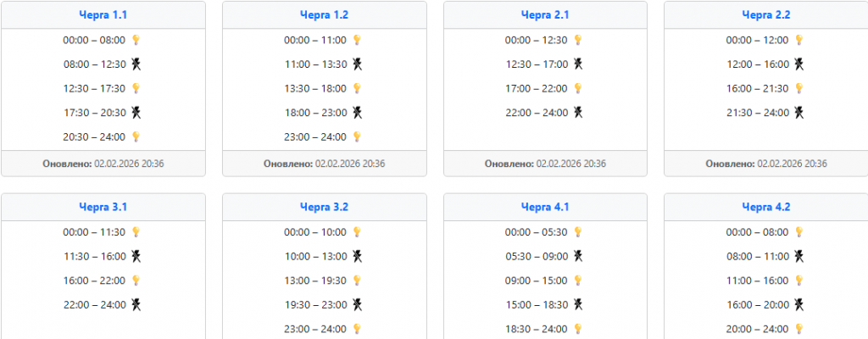
Task: Click lightbulb icon next to 00:00 – 11:30
Action: [136, 231]
